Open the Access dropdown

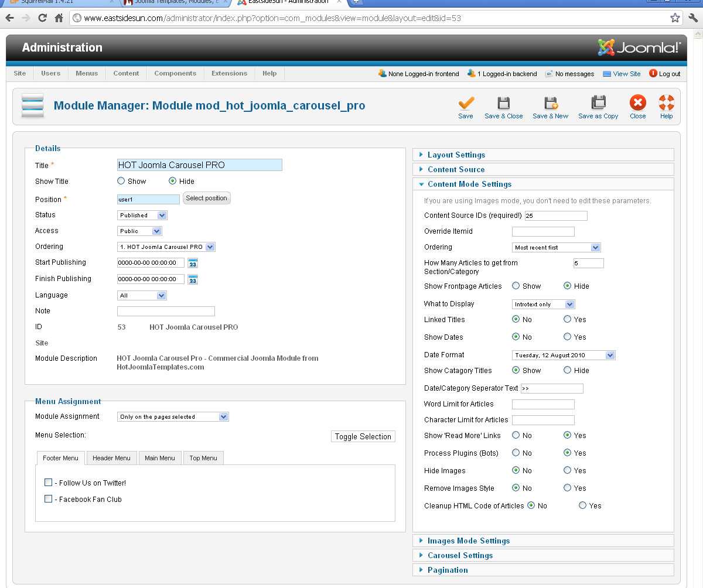tap(139, 231)
